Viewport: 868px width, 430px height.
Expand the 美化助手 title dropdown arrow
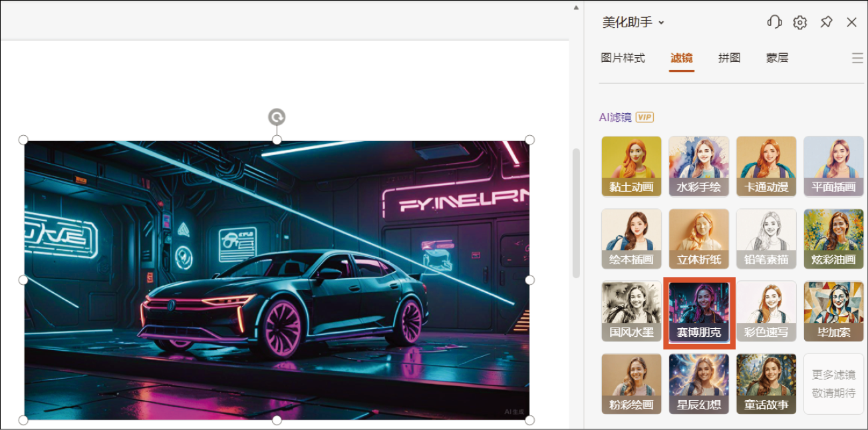pyautogui.click(x=661, y=23)
